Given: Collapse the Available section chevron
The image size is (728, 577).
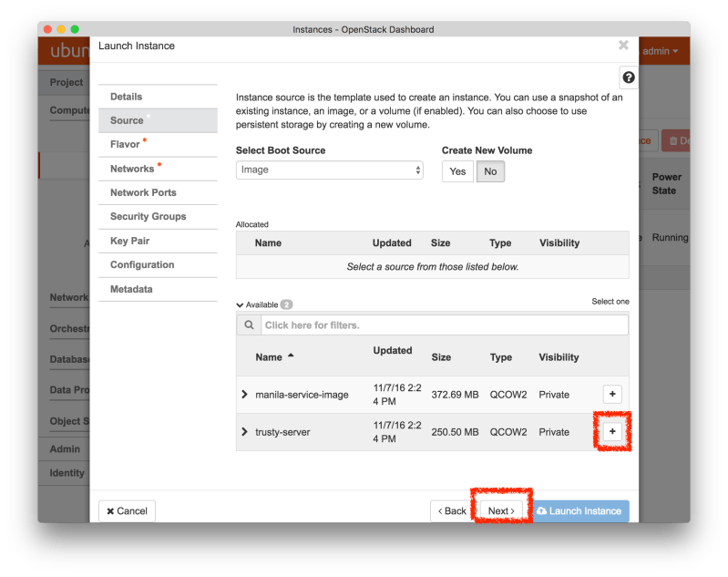Looking at the screenshot, I should [x=240, y=304].
